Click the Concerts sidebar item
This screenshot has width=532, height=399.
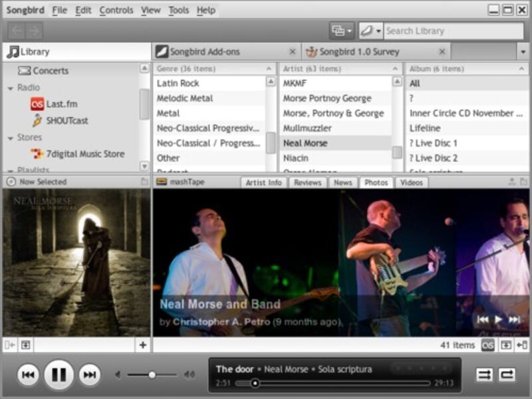[x=50, y=70]
